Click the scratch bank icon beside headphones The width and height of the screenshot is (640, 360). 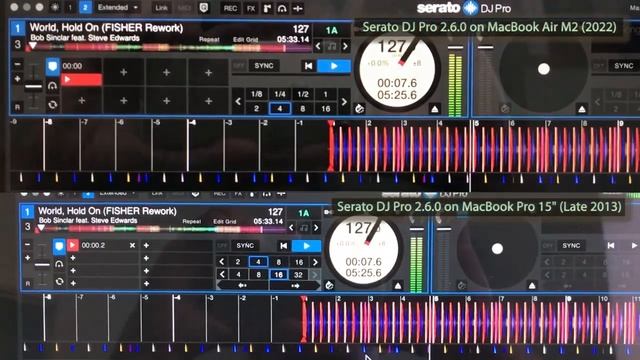(x=298, y=8)
